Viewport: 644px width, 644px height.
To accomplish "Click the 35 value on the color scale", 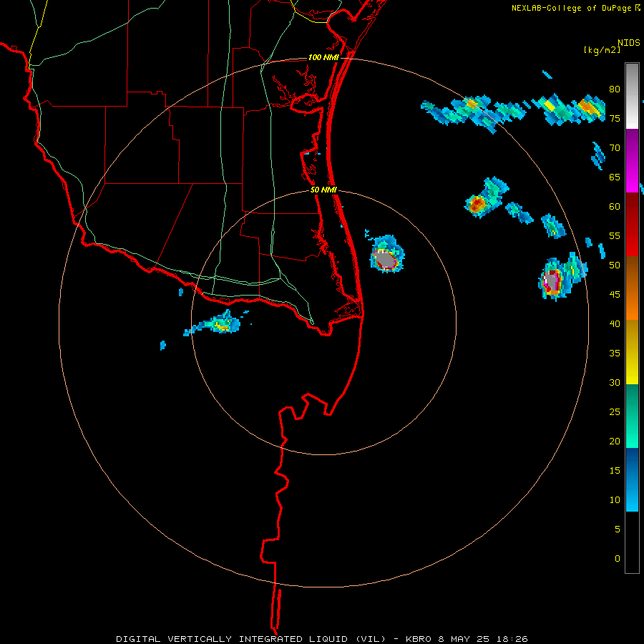I will point(615,353).
